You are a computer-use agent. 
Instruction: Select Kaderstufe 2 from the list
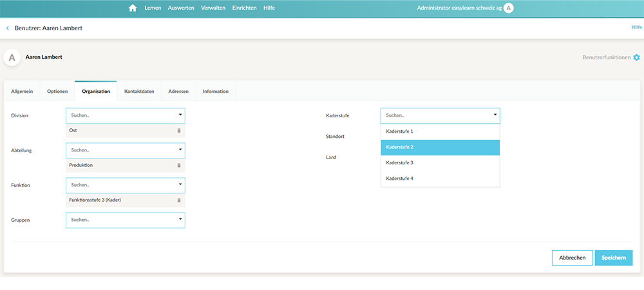(440, 147)
